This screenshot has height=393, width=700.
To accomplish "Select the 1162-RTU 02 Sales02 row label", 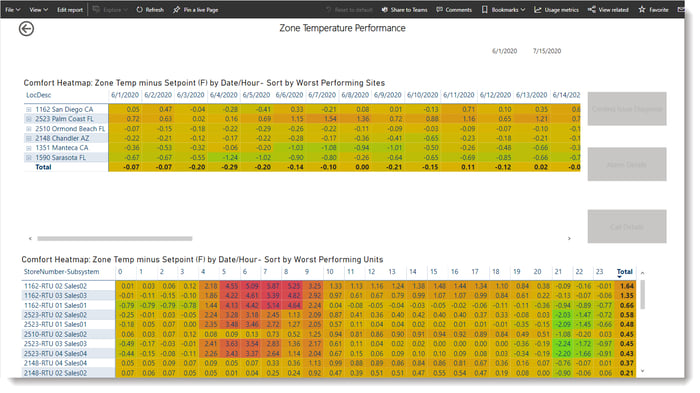I will (55, 286).
